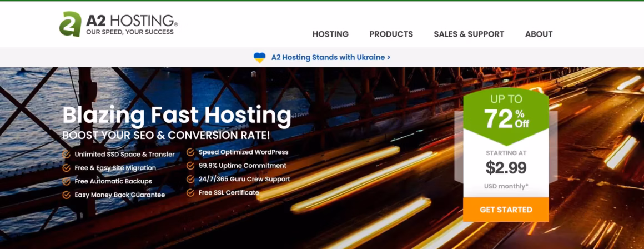
Task: Click 99.9% Uptime Commitment text
Action: tap(242, 166)
